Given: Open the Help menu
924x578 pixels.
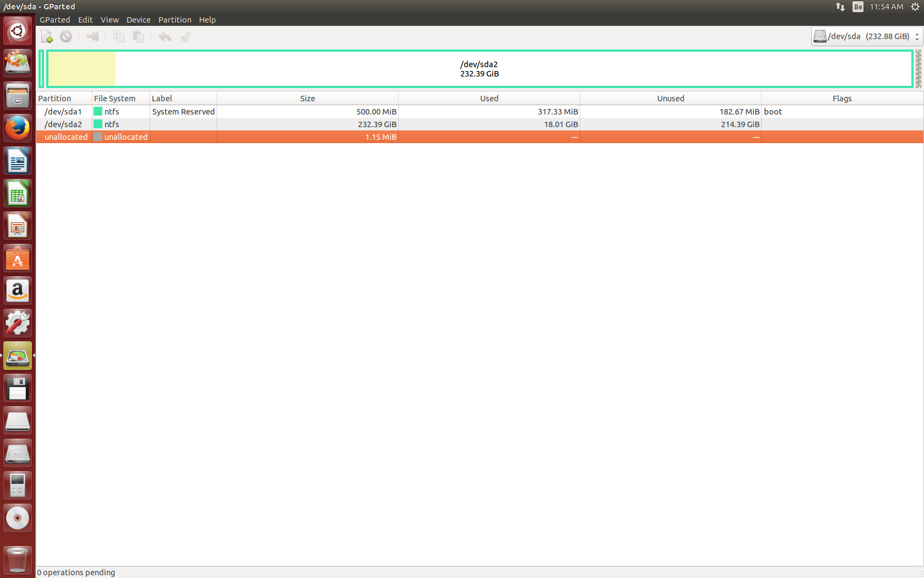Looking at the screenshot, I should pos(207,20).
